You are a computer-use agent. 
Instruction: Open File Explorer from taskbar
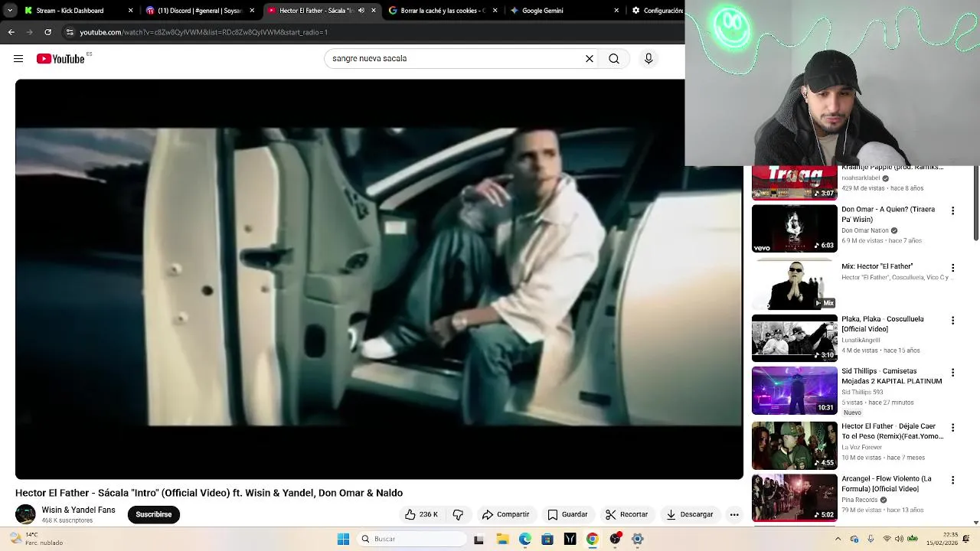(502, 539)
